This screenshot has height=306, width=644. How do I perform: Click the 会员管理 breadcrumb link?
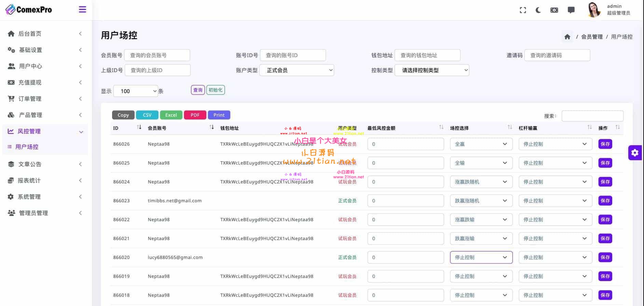point(592,37)
